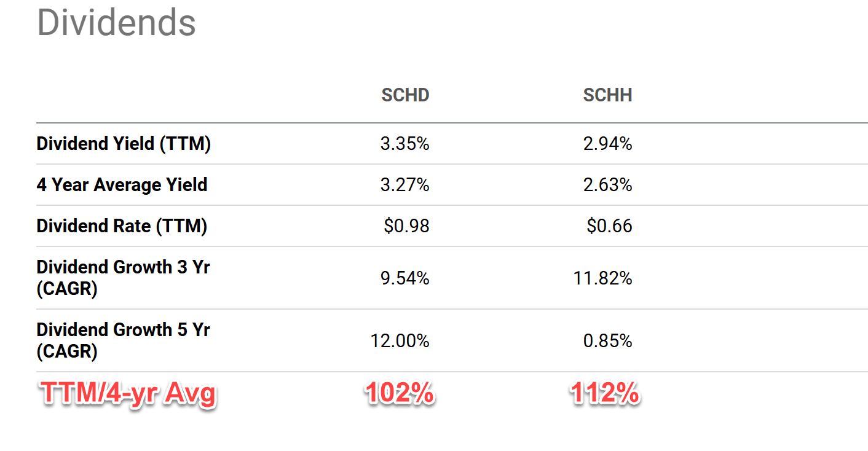Viewport: 868px width, 451px height.
Task: Click the Dividend Growth 5 Yr (CAGR) label
Action: point(123,340)
